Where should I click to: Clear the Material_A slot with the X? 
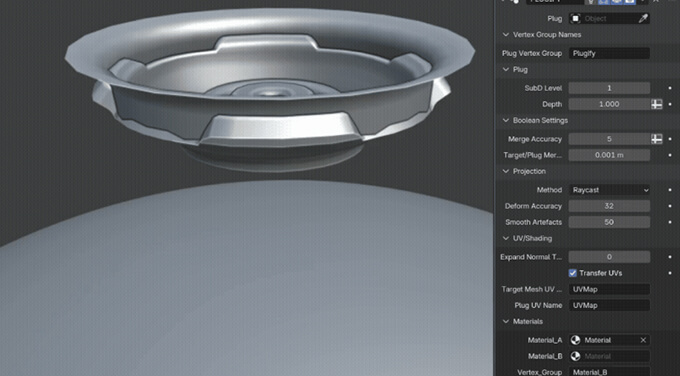(643, 340)
